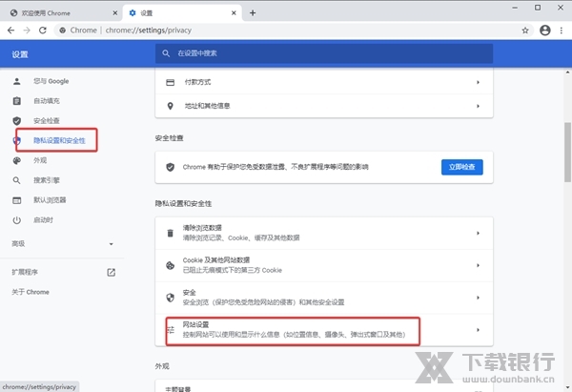This screenshot has width=572, height=392.
Task: Open the user profile avatar icon
Action: [545, 31]
